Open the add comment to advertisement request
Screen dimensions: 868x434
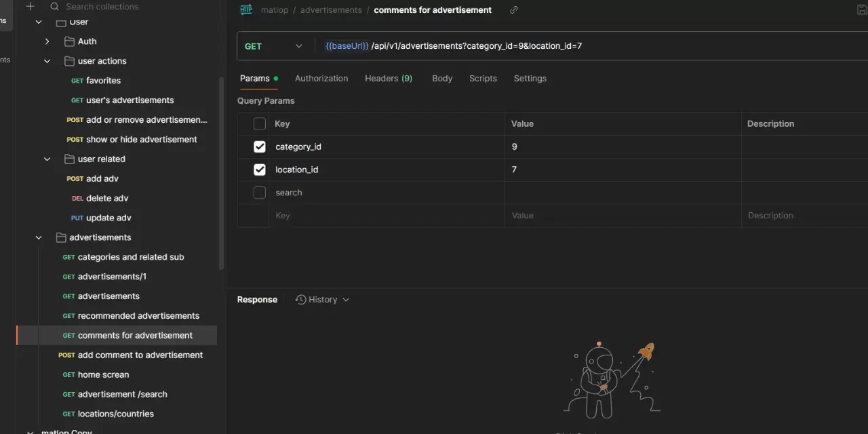(140, 355)
